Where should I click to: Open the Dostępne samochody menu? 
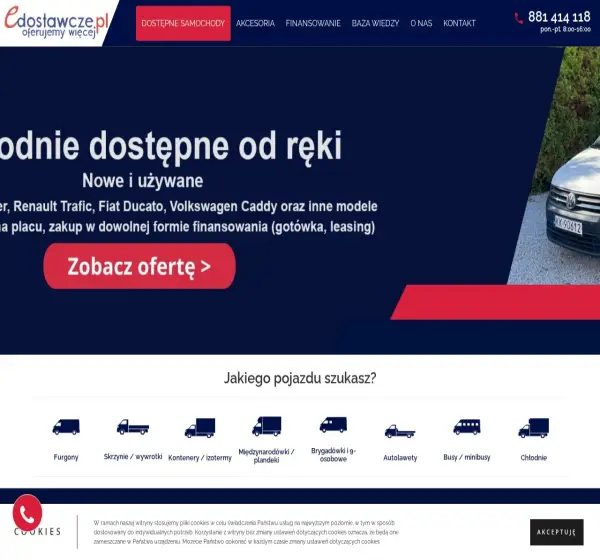(183, 23)
